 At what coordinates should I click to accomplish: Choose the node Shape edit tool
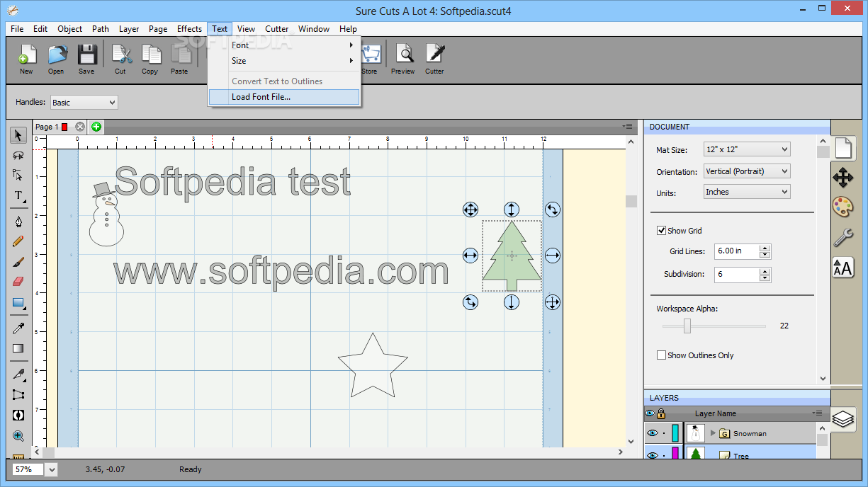pos(18,175)
